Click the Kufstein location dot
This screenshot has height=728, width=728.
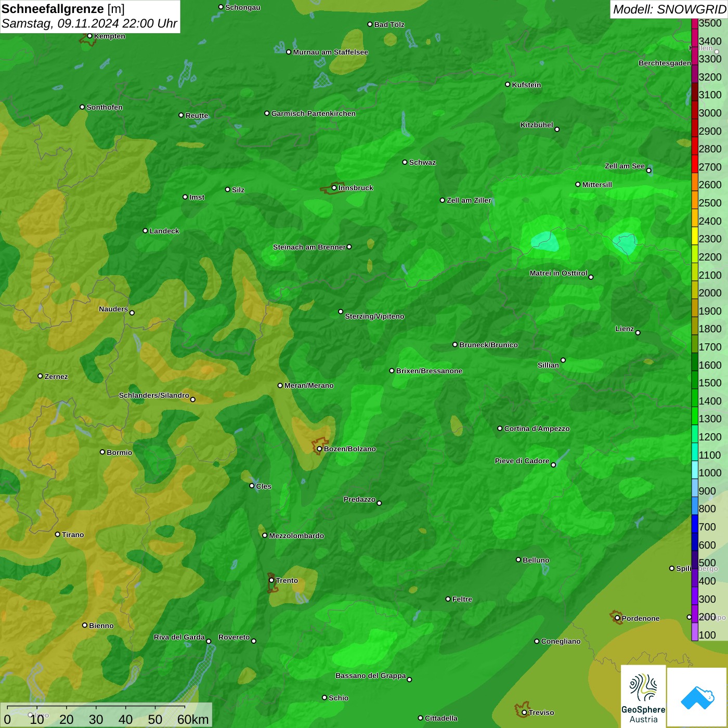[x=508, y=84]
